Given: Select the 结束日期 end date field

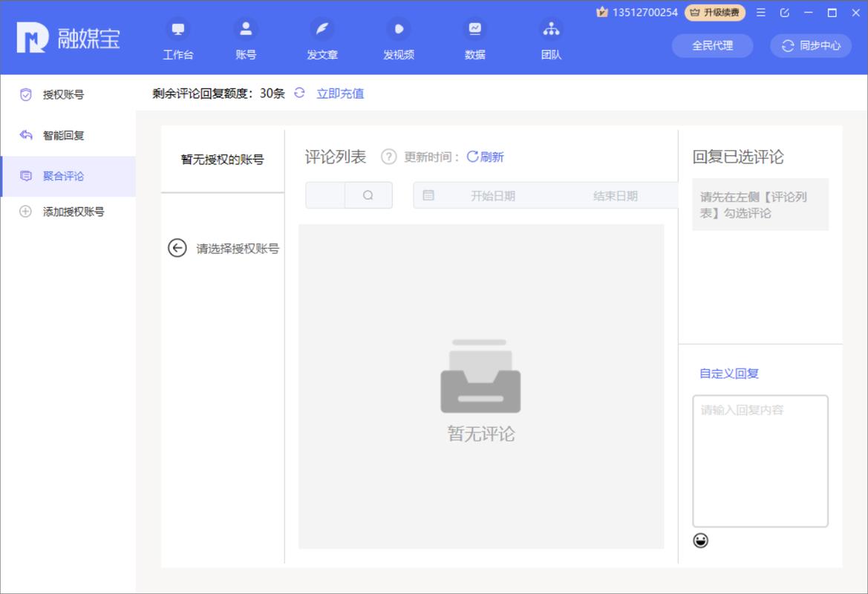Looking at the screenshot, I should [615, 196].
